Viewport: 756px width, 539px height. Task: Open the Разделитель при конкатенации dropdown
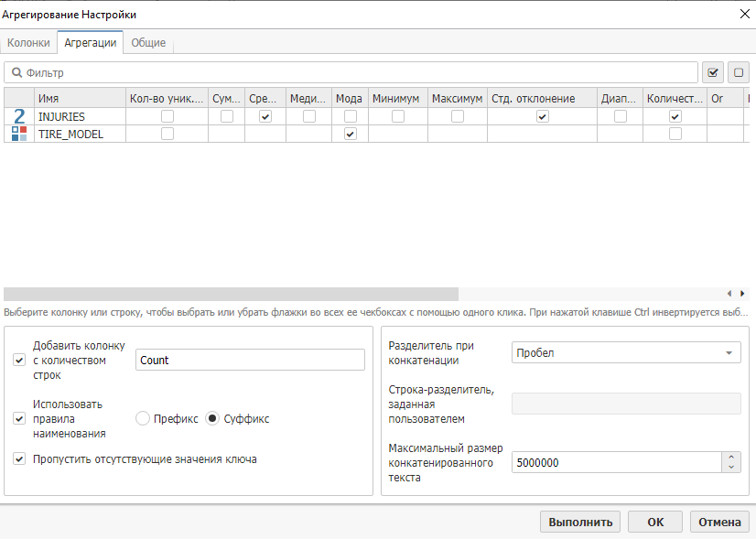click(626, 353)
